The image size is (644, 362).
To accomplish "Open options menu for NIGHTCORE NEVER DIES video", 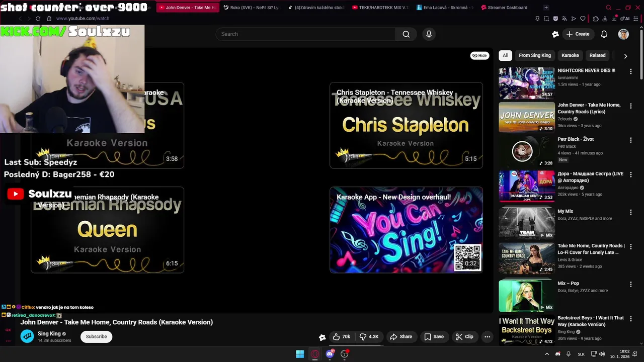I will (x=631, y=71).
